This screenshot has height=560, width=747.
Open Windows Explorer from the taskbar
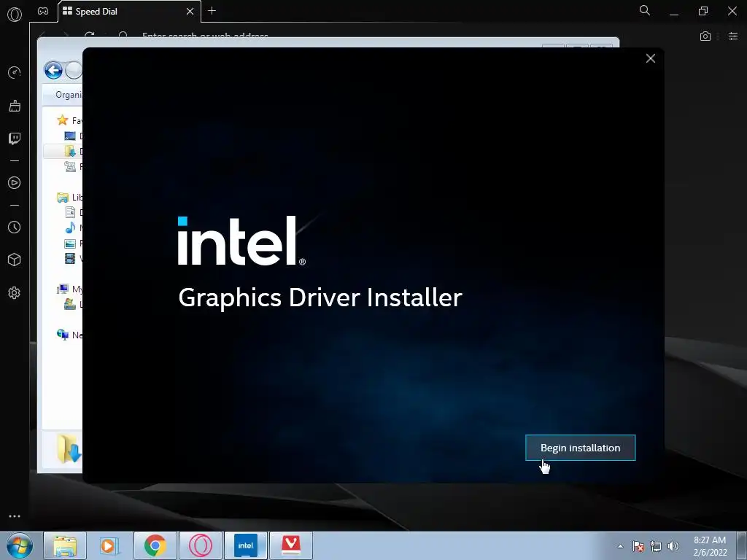(x=65, y=545)
